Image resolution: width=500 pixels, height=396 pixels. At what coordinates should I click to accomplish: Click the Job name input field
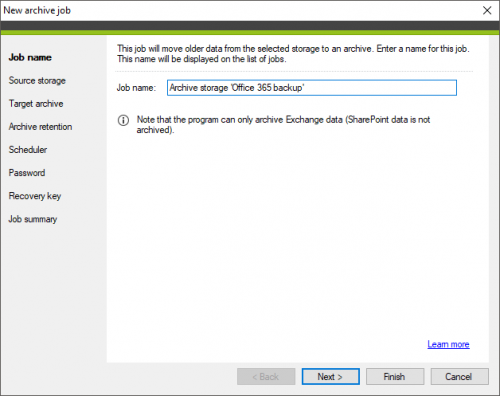pyautogui.click(x=312, y=88)
